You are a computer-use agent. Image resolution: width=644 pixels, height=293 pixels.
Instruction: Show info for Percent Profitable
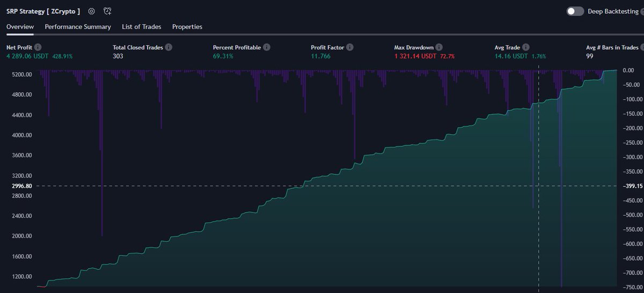pos(266,47)
